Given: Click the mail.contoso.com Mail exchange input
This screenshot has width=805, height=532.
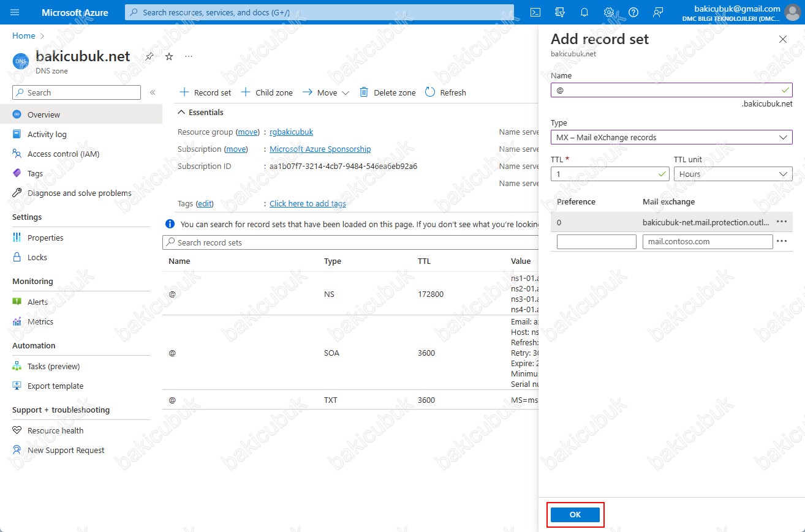Looking at the screenshot, I should click(x=708, y=241).
